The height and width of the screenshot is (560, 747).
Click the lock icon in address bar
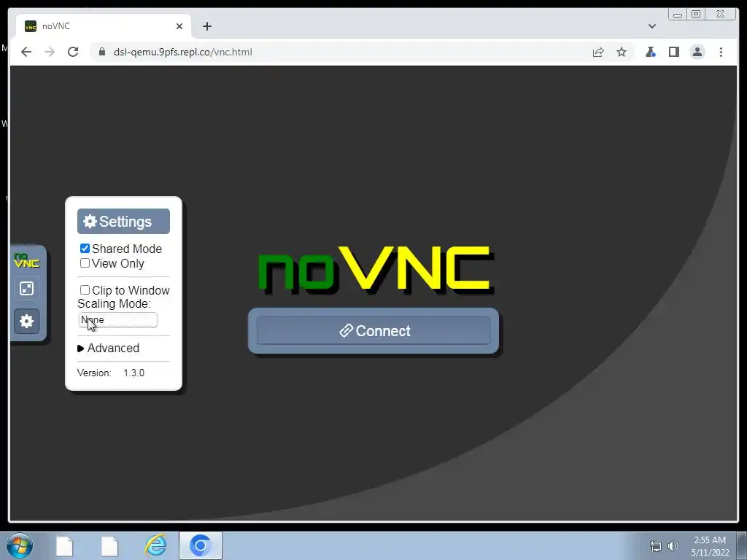point(101,52)
